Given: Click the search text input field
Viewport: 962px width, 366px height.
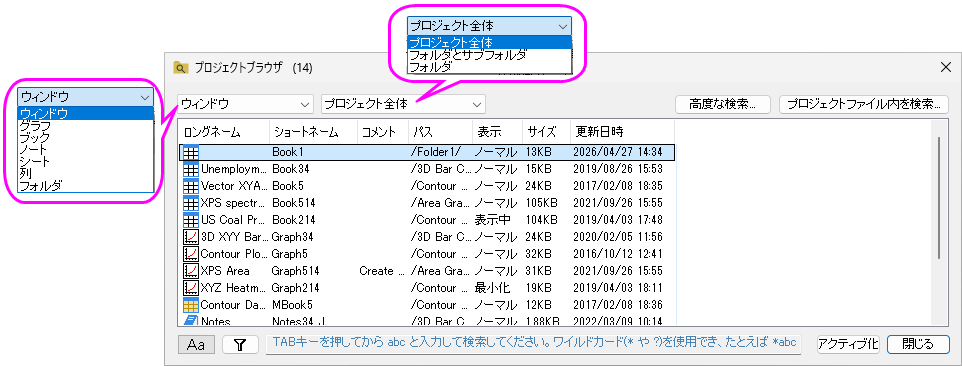Looking at the screenshot, I should tap(533, 345).
